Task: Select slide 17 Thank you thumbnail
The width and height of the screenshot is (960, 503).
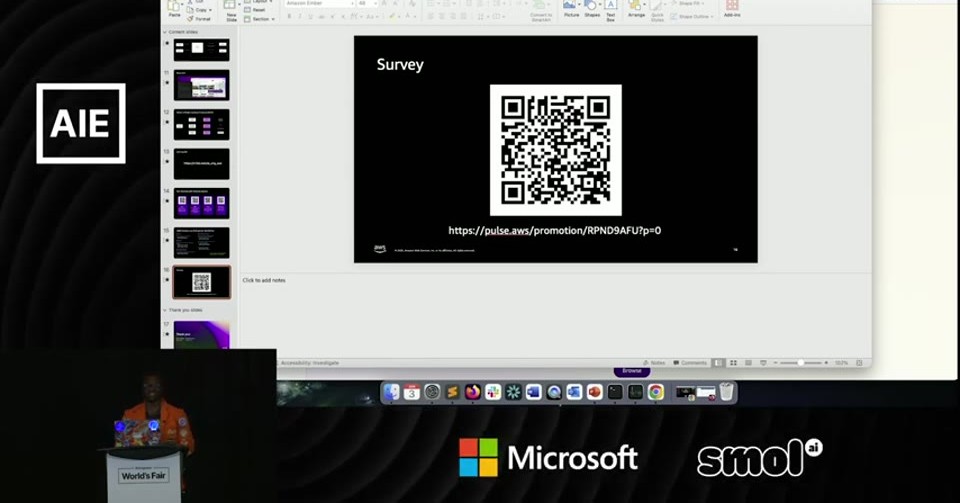Action: click(x=201, y=335)
